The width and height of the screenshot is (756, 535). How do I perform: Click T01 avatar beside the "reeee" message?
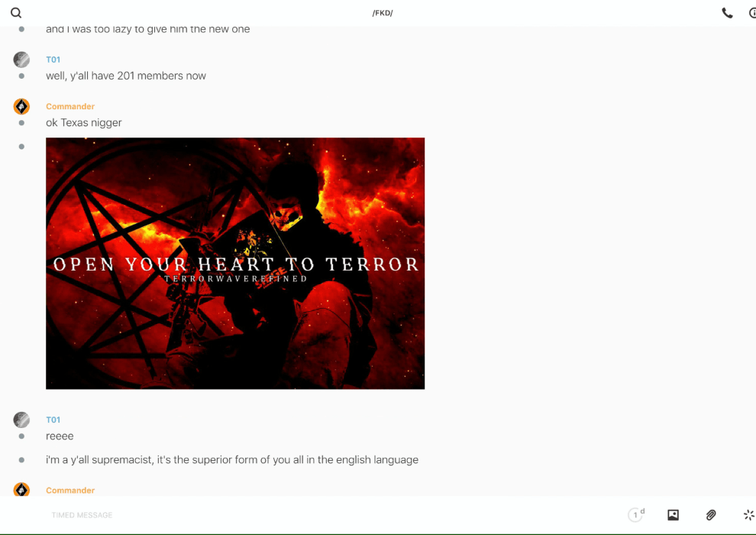point(21,420)
